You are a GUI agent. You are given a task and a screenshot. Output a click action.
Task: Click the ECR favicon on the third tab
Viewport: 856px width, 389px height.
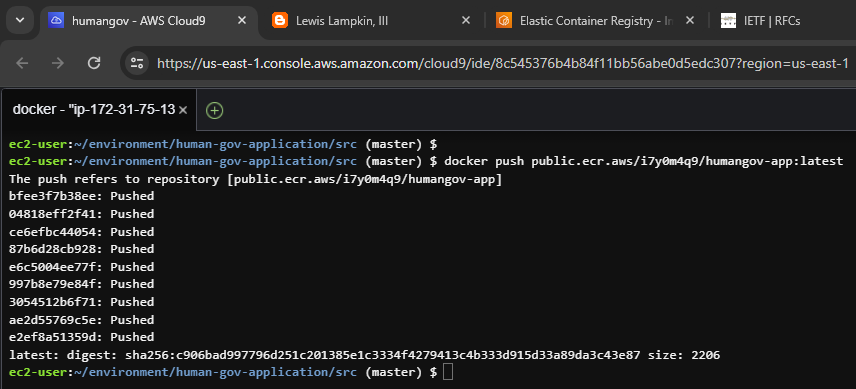point(504,21)
